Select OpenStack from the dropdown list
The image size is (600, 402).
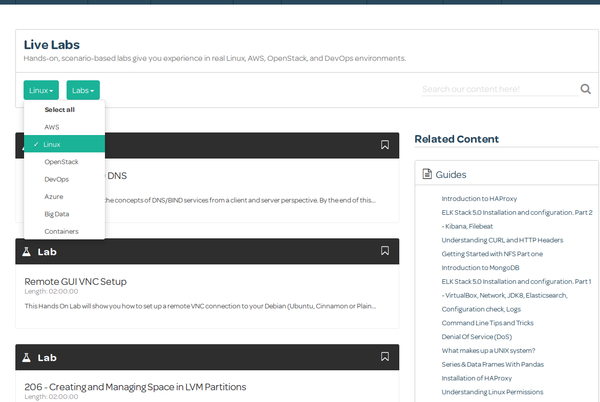point(61,161)
